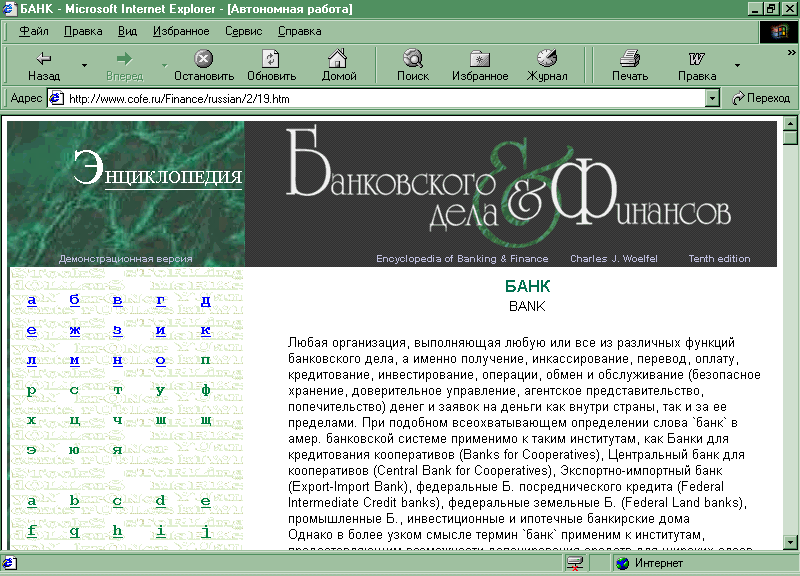Screen dimensions: 800x576
Task: Expand the Back button history dropdown arrow
Action: pyautogui.click(x=84, y=66)
